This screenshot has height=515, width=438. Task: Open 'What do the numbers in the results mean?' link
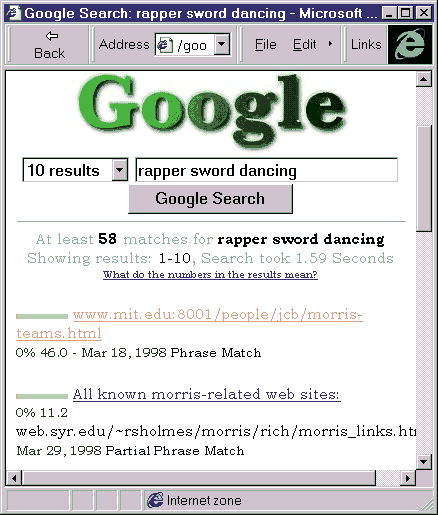(210, 275)
